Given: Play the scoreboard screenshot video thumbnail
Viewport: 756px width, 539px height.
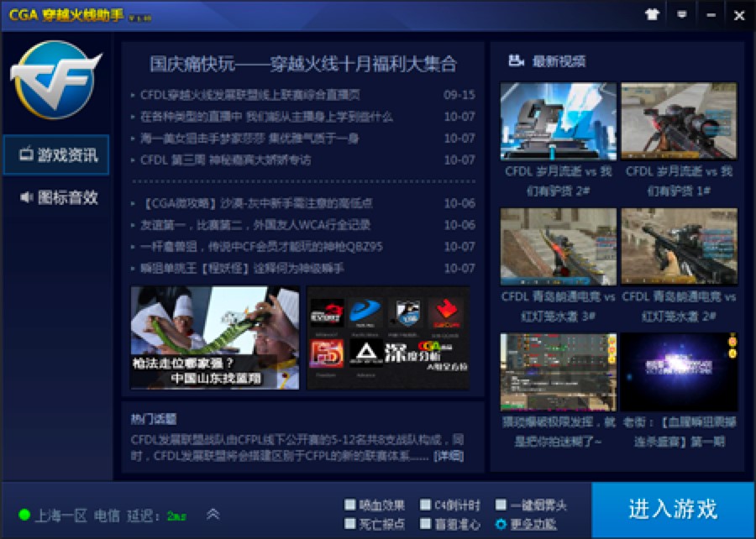Looking at the screenshot, I should coord(559,372).
